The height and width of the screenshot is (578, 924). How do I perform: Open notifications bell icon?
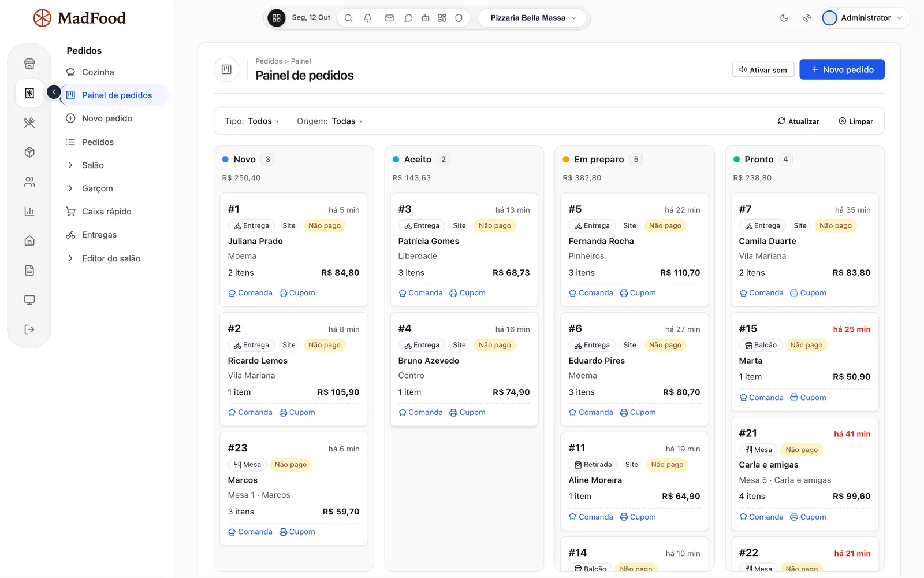tap(367, 18)
